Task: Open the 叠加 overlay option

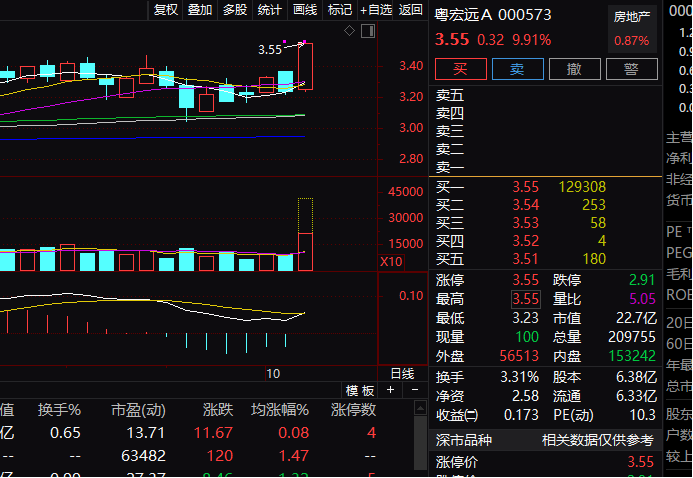Action: click(200, 10)
